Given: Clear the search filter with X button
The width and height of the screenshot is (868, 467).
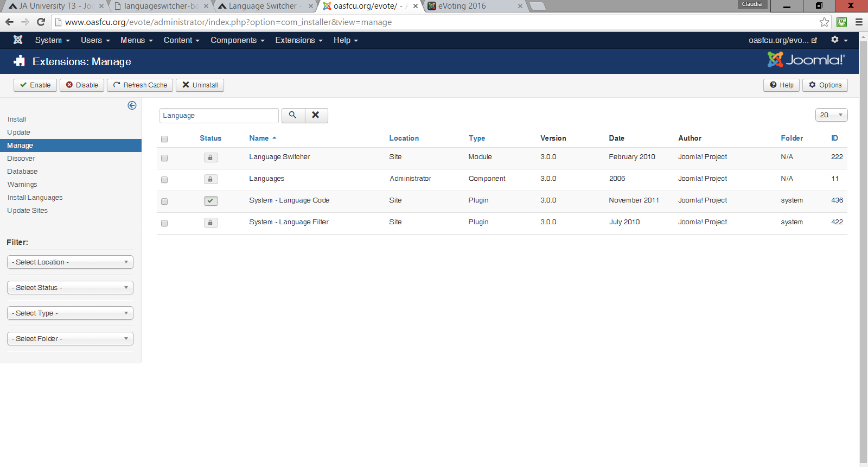Looking at the screenshot, I should point(316,115).
